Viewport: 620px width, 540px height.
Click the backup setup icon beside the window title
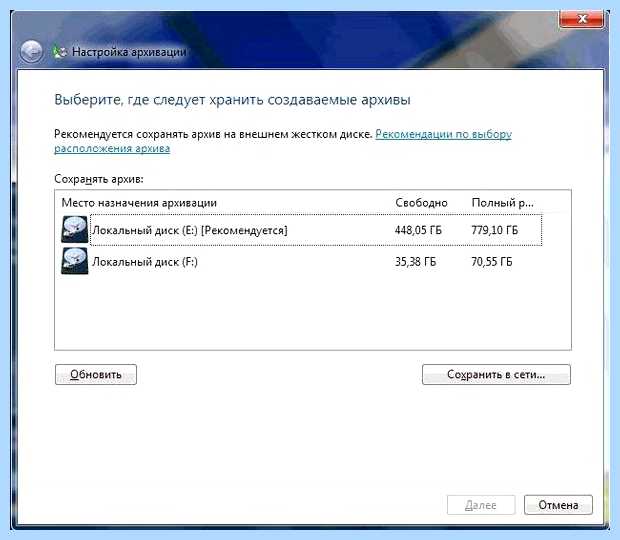(60, 52)
